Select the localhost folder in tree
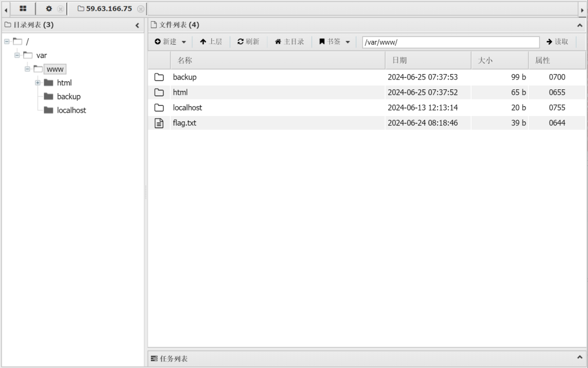588x368 pixels. (71, 111)
